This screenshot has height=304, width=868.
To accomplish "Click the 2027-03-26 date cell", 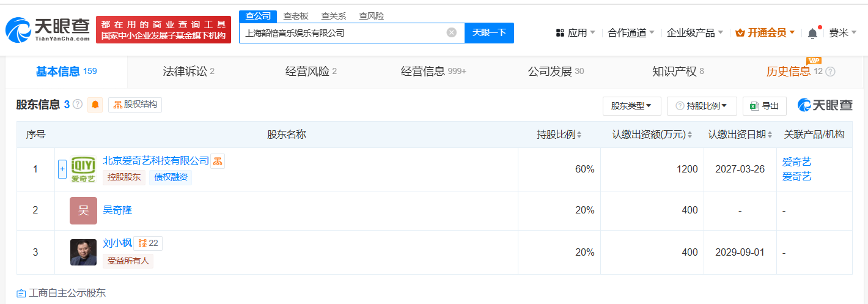I will 740,169.
